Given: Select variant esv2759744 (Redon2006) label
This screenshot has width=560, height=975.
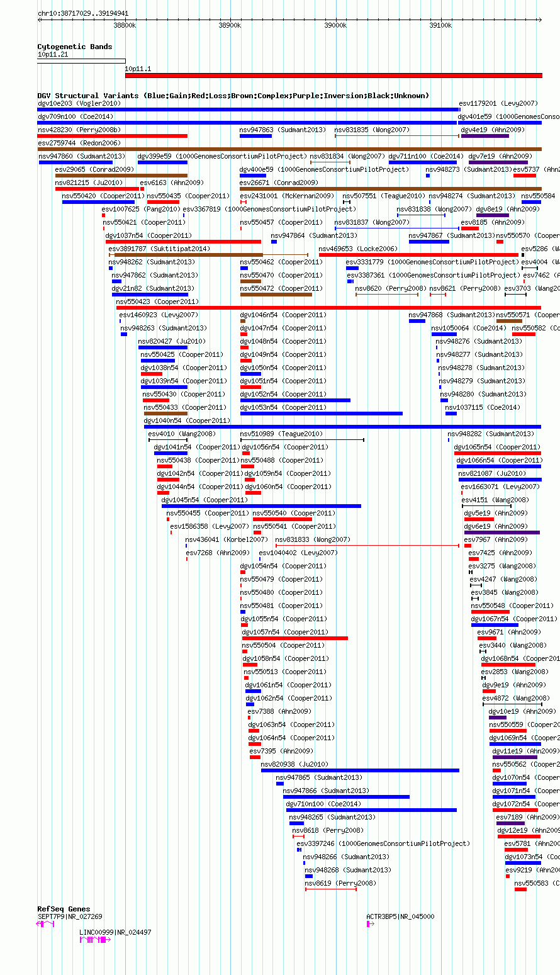Looking at the screenshot, I should [79, 143].
